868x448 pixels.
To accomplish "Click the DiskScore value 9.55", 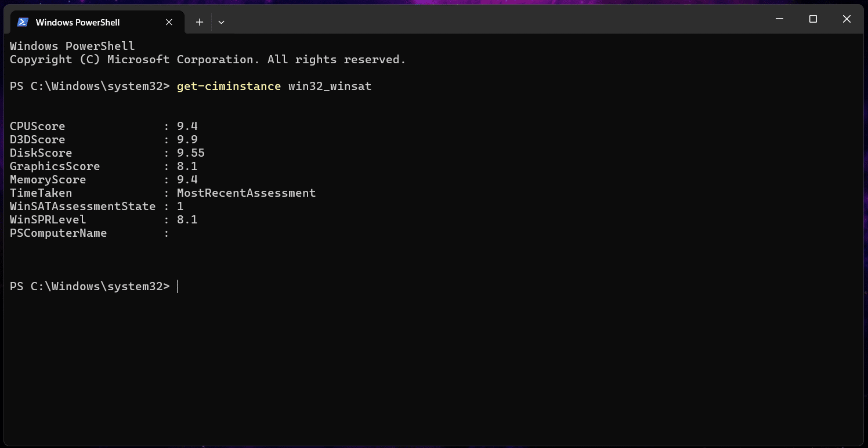I will 191,153.
